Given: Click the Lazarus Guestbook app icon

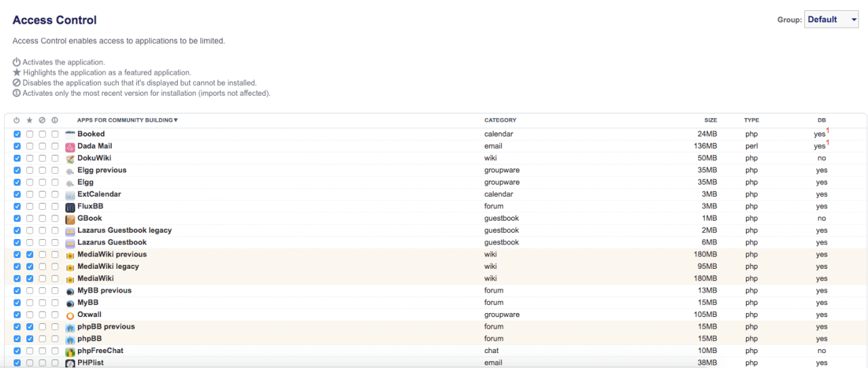Looking at the screenshot, I should pyautogui.click(x=70, y=243).
